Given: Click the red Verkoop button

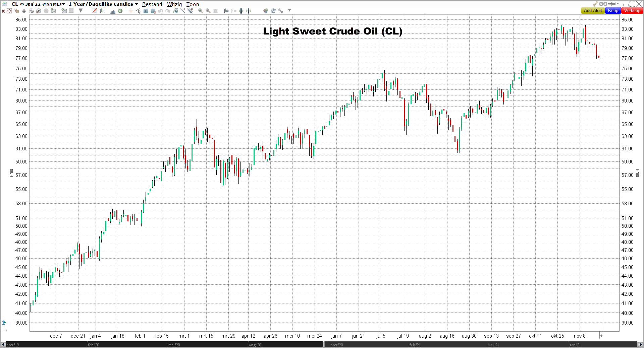Looking at the screenshot, I should coord(632,11).
